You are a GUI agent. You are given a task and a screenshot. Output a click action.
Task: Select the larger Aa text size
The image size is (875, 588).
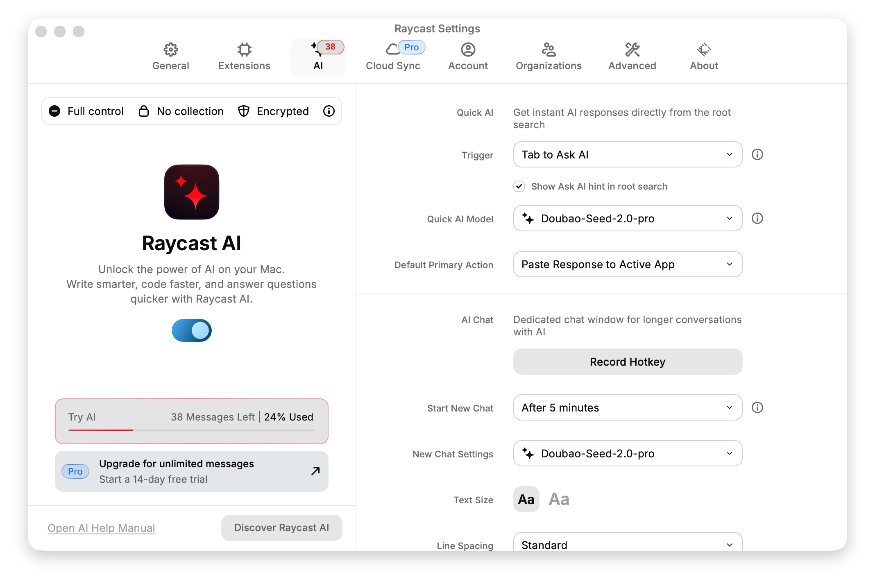559,499
